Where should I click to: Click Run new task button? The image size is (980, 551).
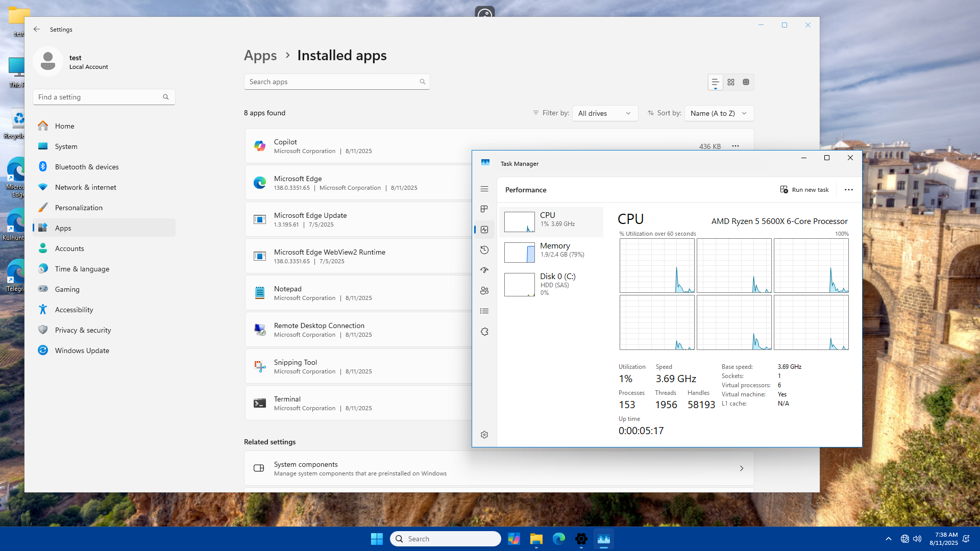coord(804,190)
